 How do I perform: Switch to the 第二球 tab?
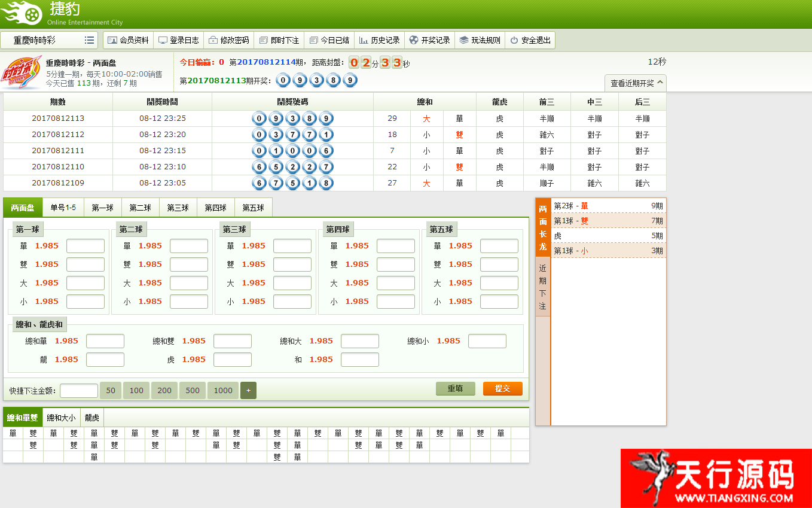pos(141,208)
